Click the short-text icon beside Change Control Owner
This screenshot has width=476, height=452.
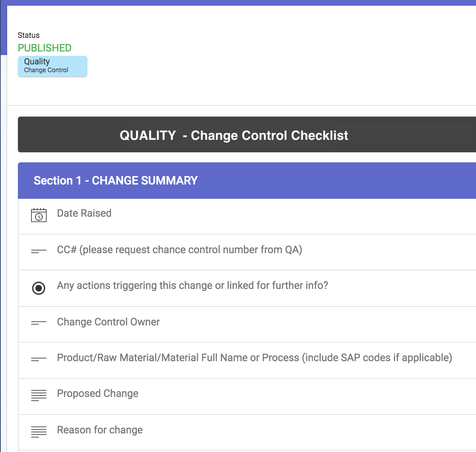[39, 323]
